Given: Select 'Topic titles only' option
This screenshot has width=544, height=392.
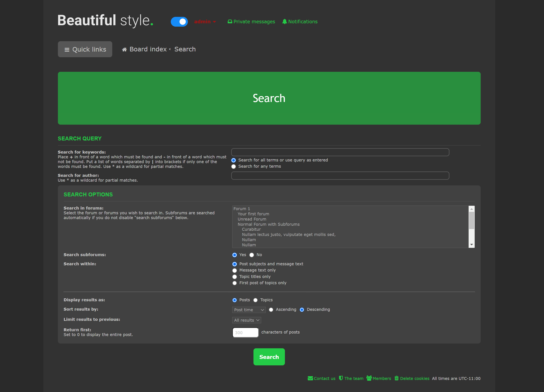Looking at the screenshot, I should click(235, 277).
